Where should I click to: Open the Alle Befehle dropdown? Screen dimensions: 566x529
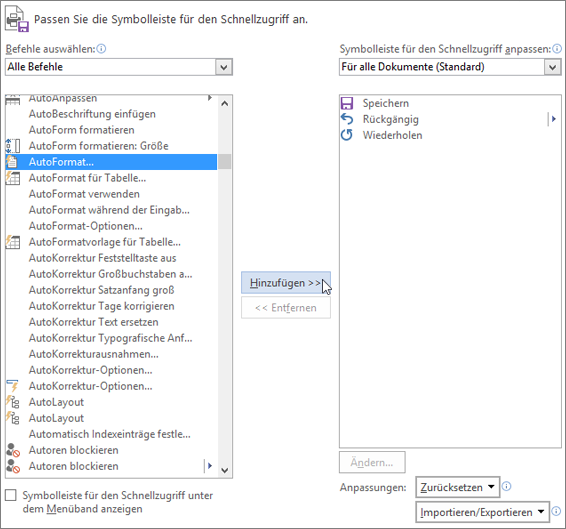click(x=223, y=67)
